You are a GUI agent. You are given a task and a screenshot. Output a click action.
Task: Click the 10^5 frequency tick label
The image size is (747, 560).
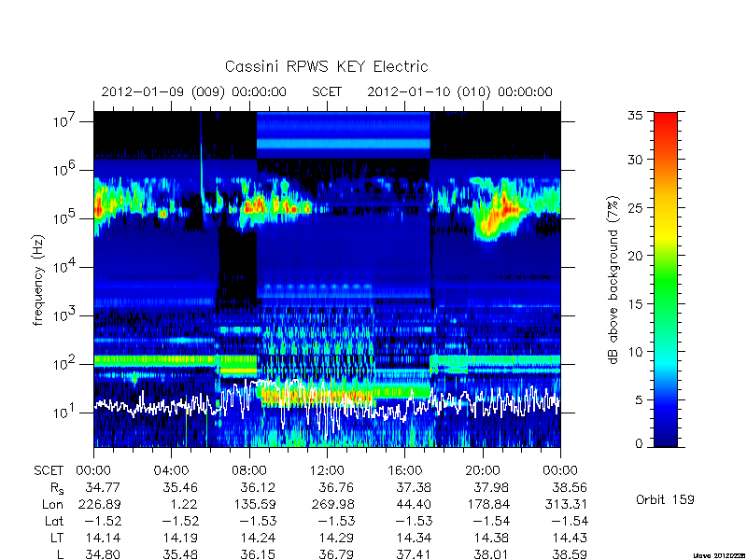click(x=65, y=218)
